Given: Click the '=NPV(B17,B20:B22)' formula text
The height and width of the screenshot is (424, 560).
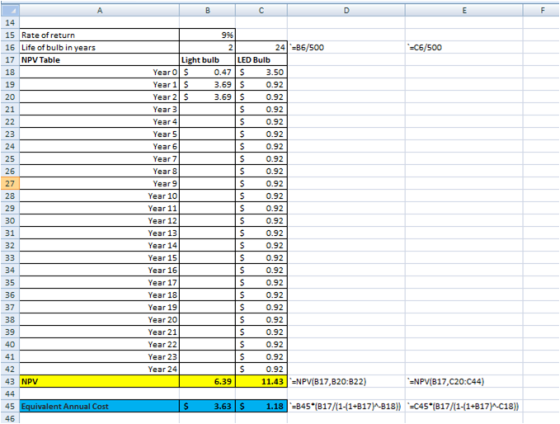Looking at the screenshot, I should [x=329, y=381].
